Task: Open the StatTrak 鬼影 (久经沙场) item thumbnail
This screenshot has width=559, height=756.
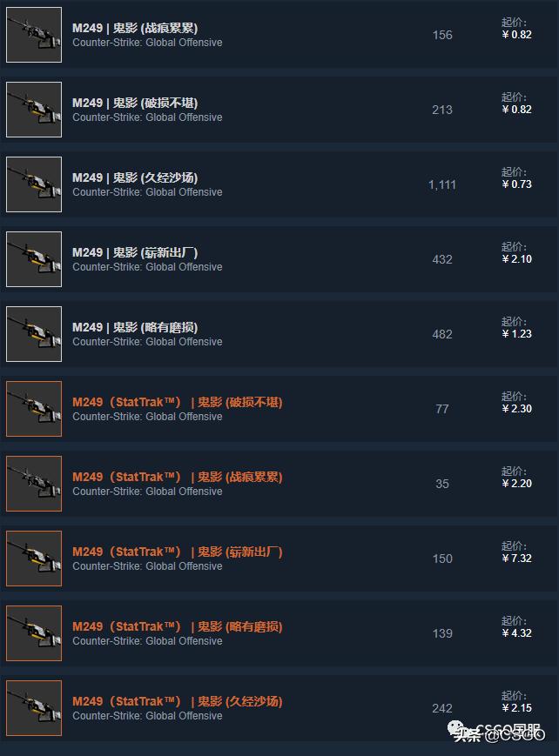Action: tap(34, 708)
